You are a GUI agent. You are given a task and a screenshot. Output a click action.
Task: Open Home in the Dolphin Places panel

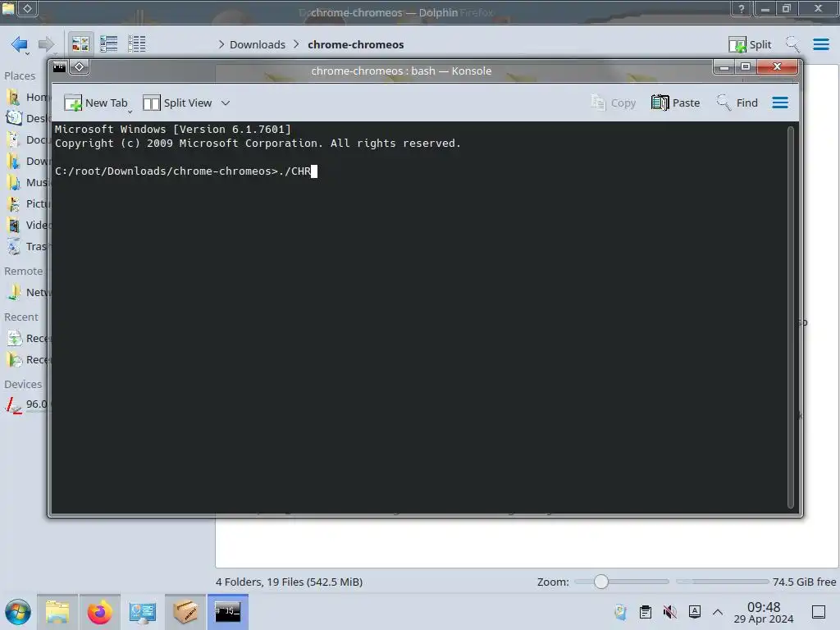(27, 97)
